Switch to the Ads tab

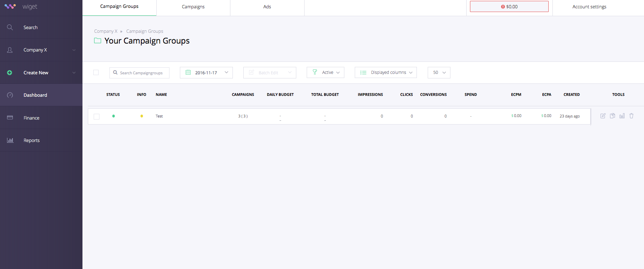coord(267,7)
